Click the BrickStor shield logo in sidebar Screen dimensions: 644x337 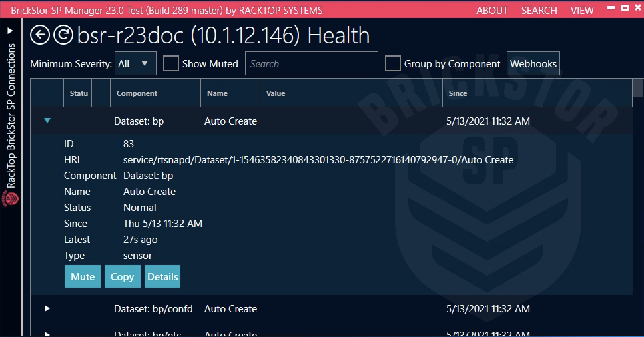11,198
